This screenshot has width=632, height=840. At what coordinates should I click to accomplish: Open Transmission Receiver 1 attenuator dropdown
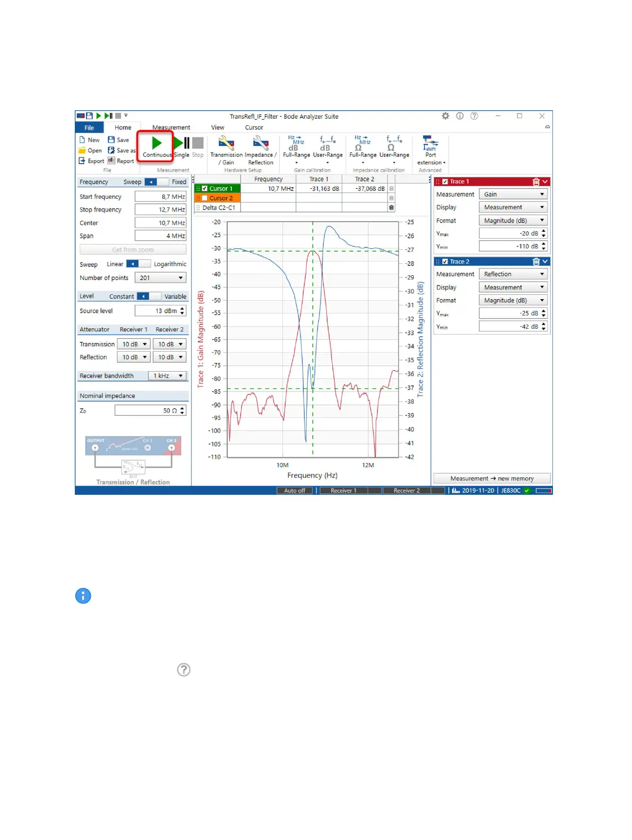coord(134,344)
